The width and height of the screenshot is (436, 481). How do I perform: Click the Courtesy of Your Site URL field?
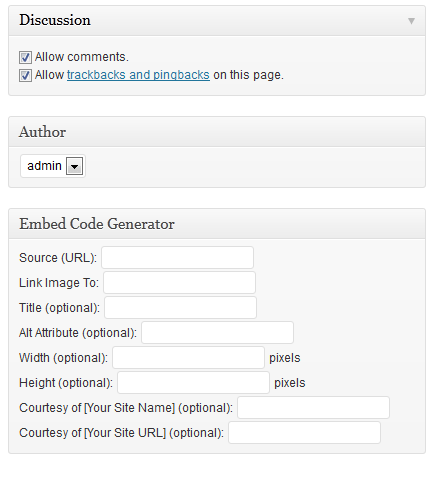pyautogui.click(x=304, y=433)
